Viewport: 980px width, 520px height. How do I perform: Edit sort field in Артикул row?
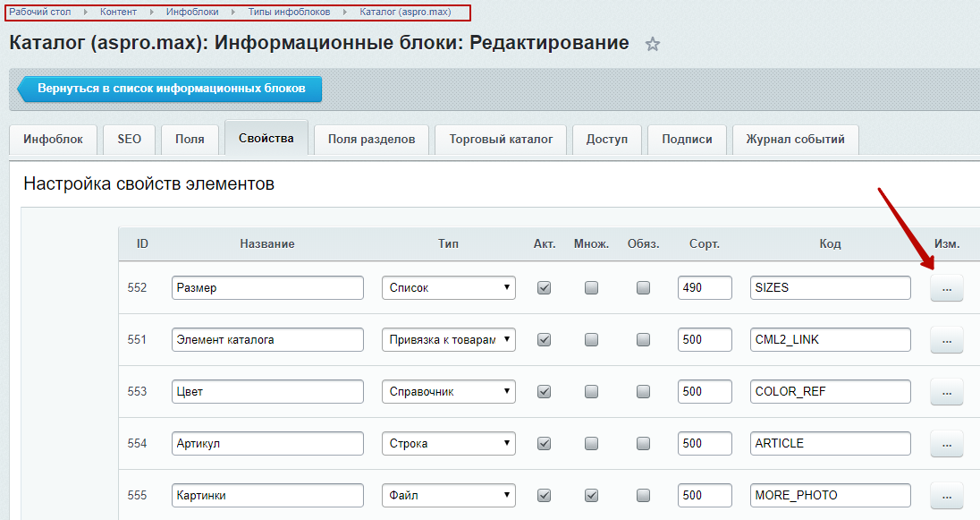[x=705, y=444]
